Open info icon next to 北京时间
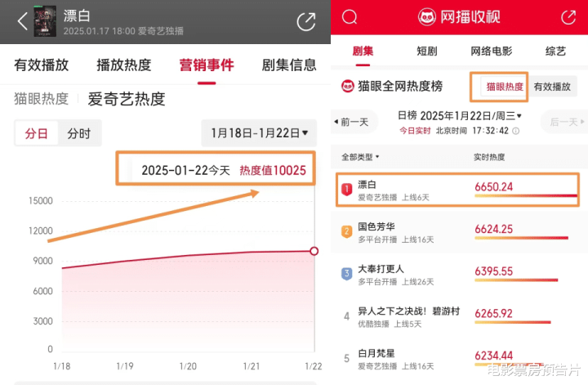This screenshot has height=385, width=588. tap(516, 131)
